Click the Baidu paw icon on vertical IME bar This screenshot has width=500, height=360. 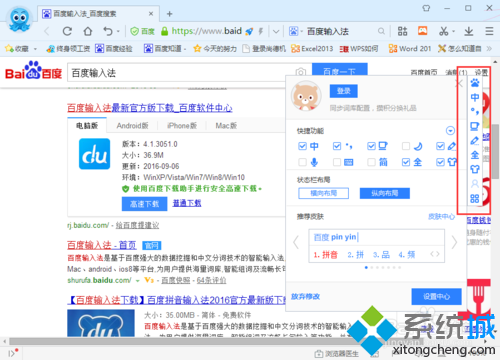tap(475, 83)
